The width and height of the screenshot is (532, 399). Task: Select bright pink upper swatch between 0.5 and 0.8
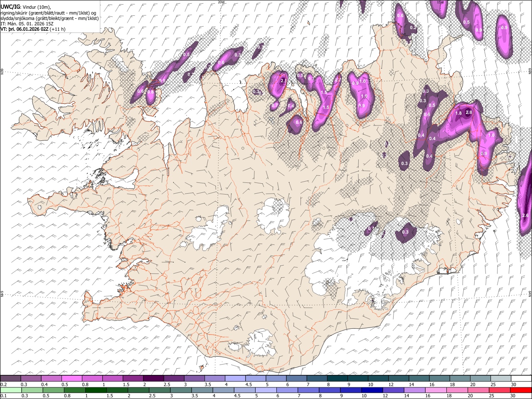pyautogui.click(x=72, y=378)
